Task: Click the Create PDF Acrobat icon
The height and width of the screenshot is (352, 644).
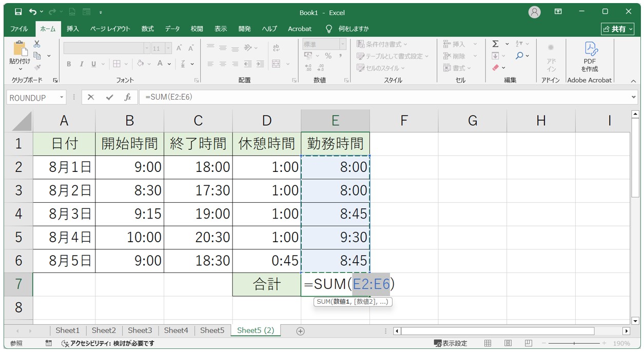Action: click(590, 48)
